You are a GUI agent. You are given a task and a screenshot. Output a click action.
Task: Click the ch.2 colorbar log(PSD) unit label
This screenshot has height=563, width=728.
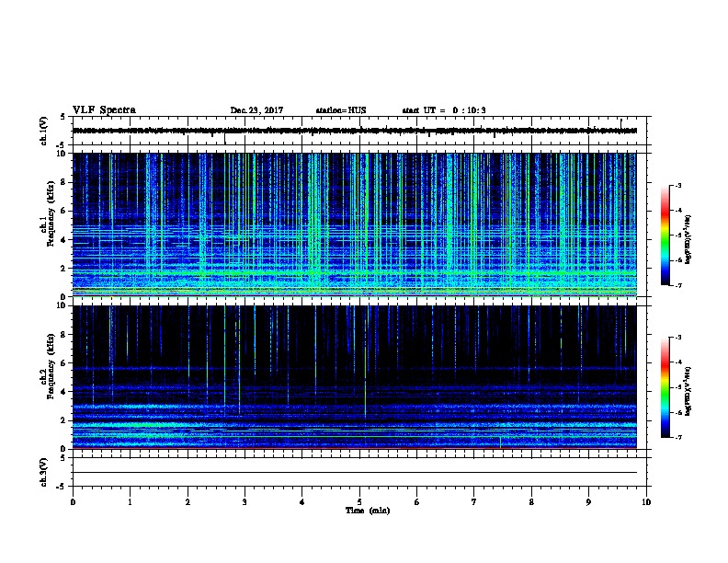pos(688,391)
